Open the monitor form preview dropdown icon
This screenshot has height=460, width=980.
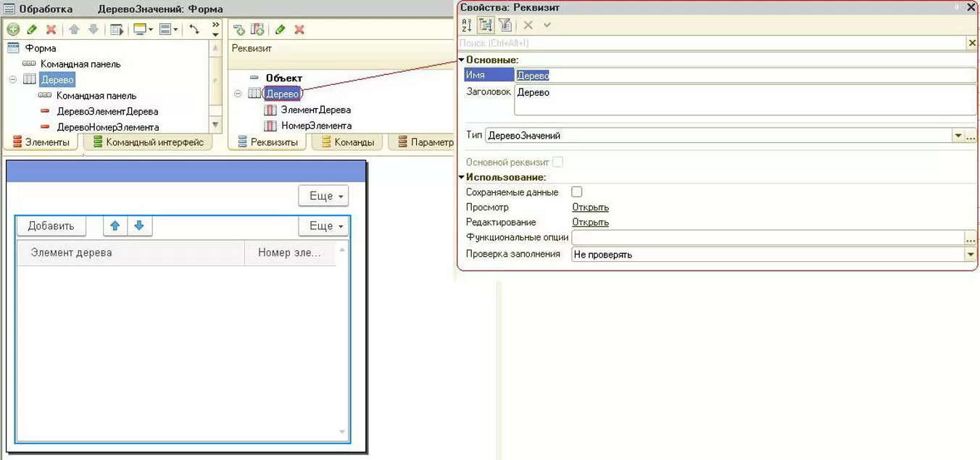[x=143, y=30]
